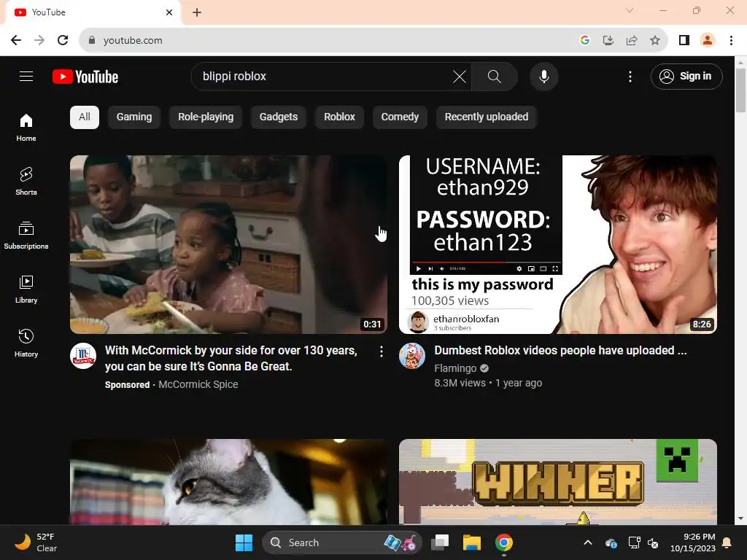The image size is (747, 560).
Task: Click the muted volume tray icon
Action: click(653, 542)
